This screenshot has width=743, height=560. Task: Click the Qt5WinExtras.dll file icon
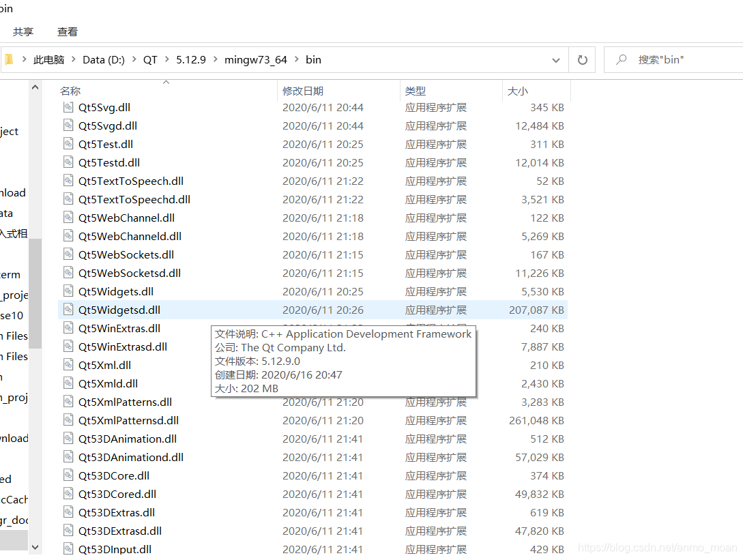click(x=68, y=328)
